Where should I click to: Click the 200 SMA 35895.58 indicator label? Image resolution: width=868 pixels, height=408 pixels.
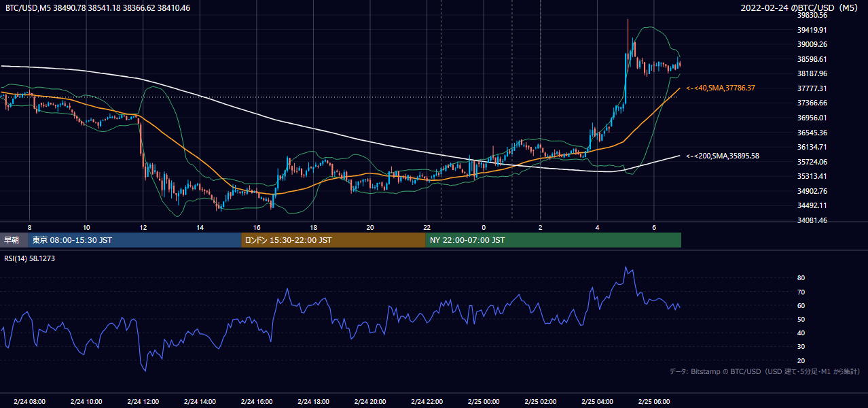[x=722, y=156]
